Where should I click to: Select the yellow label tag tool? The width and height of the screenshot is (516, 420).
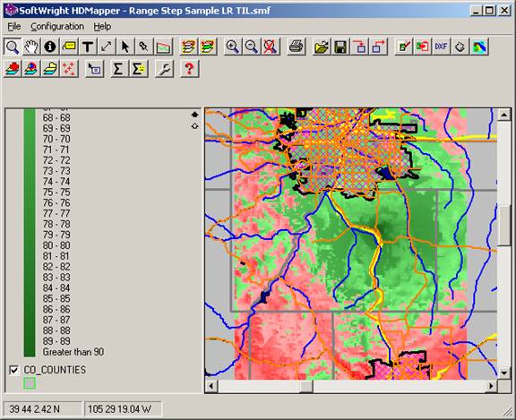69,47
